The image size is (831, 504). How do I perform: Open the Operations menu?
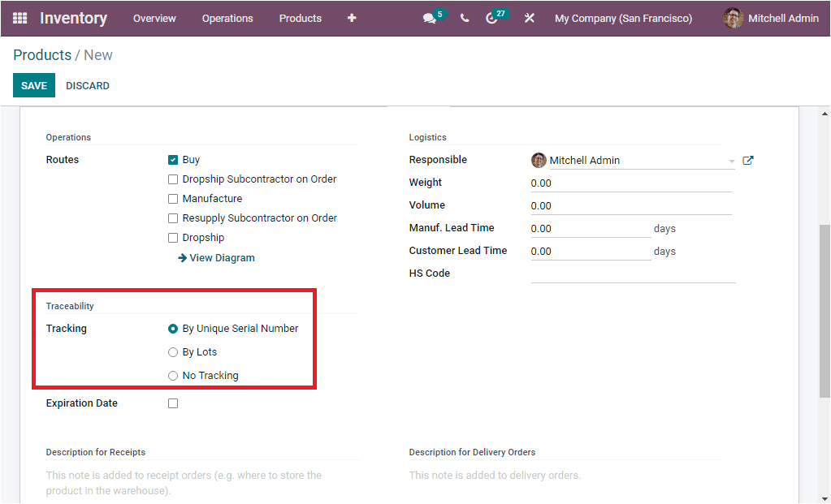(227, 18)
